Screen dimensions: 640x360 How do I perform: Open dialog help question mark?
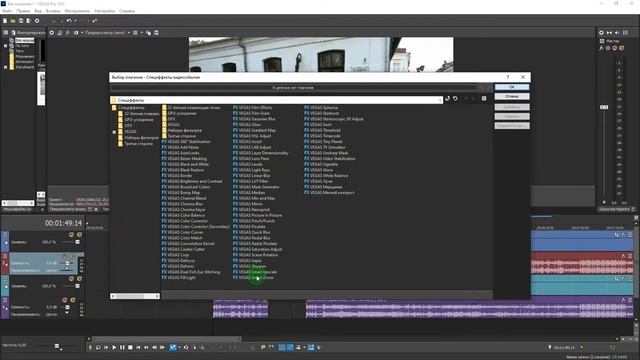[508, 77]
